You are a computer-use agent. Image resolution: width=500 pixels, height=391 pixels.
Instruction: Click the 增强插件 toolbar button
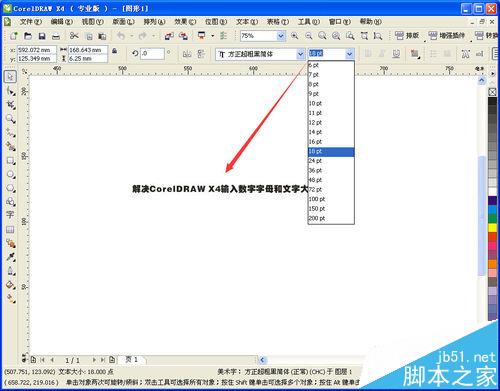pos(447,36)
